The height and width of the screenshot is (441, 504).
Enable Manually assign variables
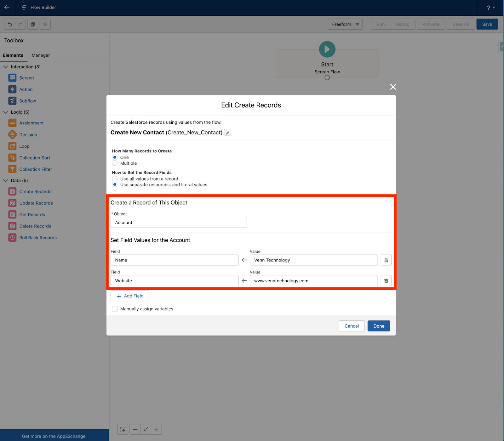115,309
